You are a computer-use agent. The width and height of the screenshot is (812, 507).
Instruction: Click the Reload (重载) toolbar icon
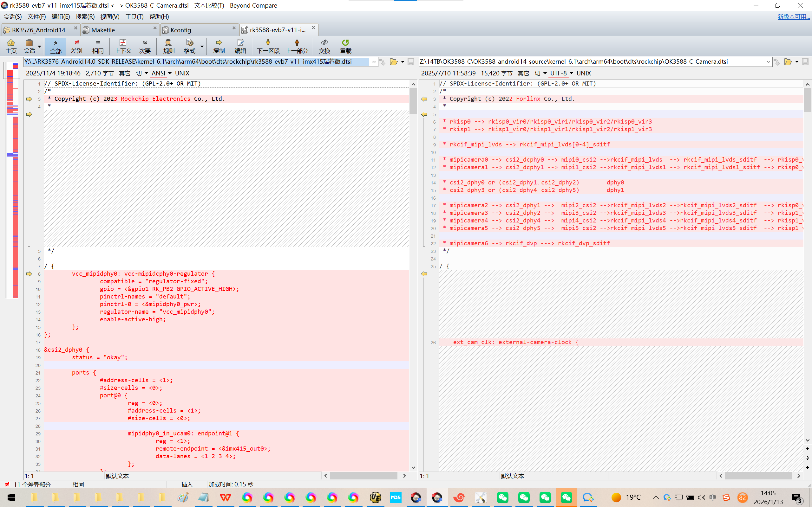345,46
